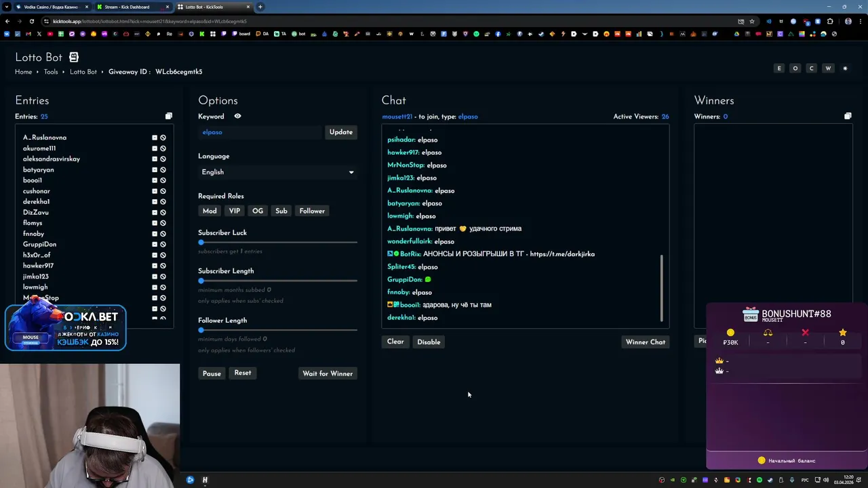This screenshot has width=868, height=488.
Task: Click the remove icon next to DizZavu
Action: (x=155, y=212)
